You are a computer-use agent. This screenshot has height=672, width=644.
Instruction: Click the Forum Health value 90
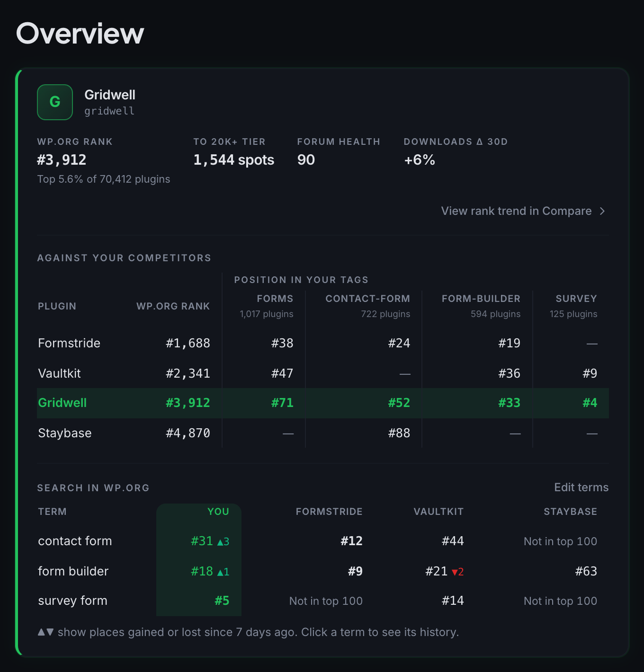click(x=306, y=160)
